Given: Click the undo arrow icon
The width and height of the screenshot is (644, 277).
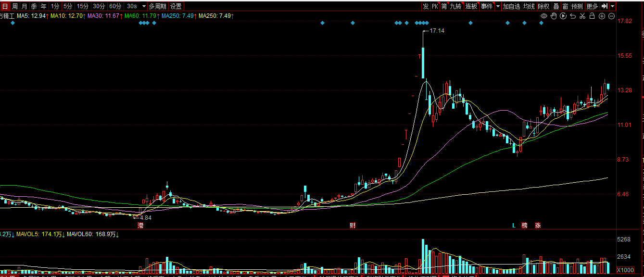Looking at the screenshot, I should point(573,16).
